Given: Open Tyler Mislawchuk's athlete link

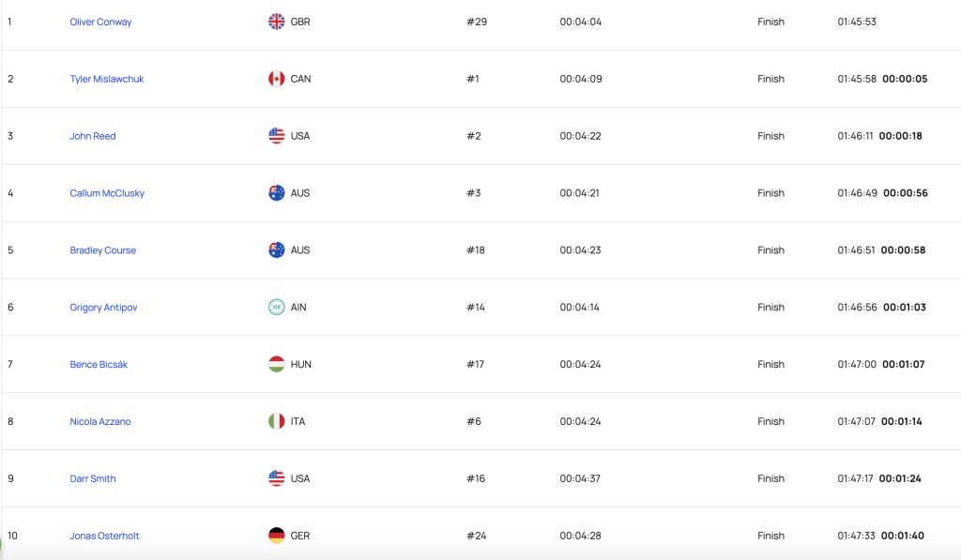Looking at the screenshot, I should (107, 79).
